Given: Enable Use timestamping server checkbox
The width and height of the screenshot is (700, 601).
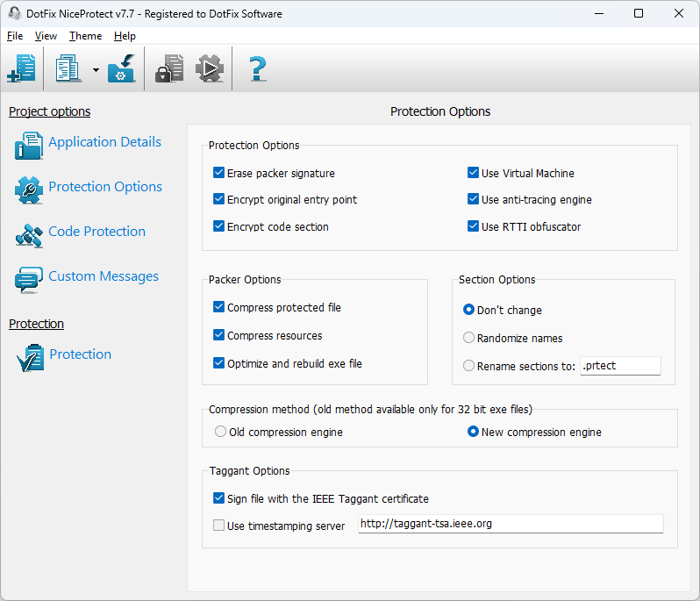Looking at the screenshot, I should [218, 526].
